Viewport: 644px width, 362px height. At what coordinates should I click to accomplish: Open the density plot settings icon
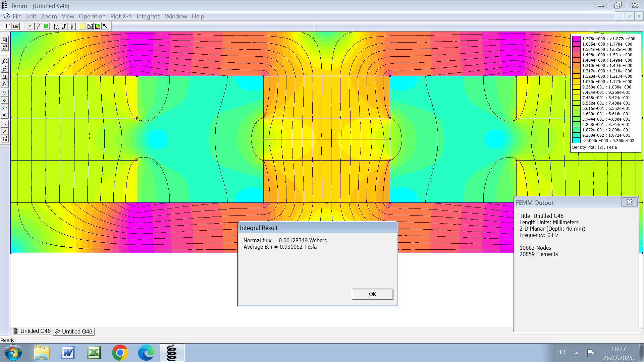tap(98, 26)
